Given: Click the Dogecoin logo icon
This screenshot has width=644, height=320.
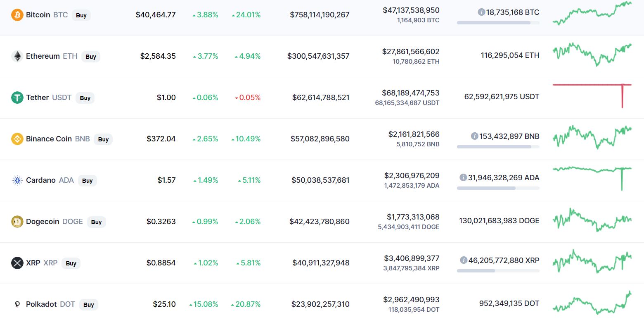Looking at the screenshot, I should click(x=17, y=222).
